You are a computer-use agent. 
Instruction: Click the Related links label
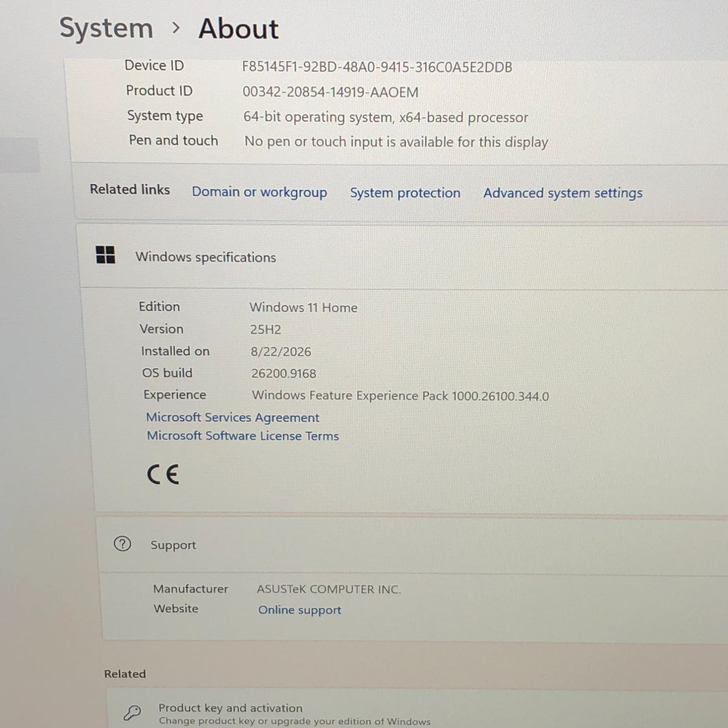pyautogui.click(x=130, y=189)
